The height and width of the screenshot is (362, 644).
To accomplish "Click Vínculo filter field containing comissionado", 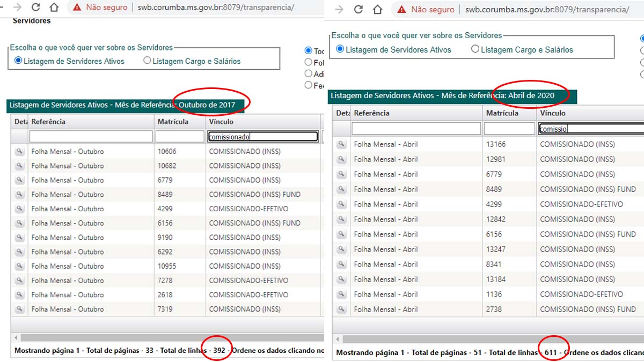I will click(263, 137).
